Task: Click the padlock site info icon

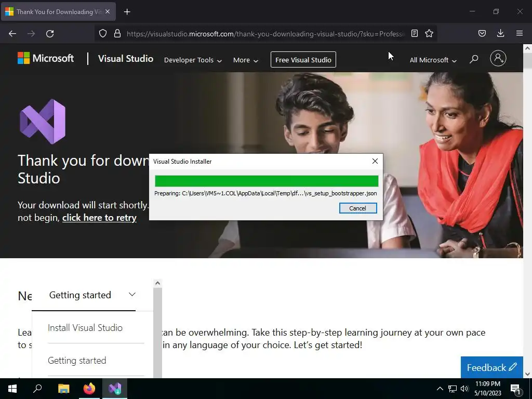Action: pyautogui.click(x=117, y=33)
